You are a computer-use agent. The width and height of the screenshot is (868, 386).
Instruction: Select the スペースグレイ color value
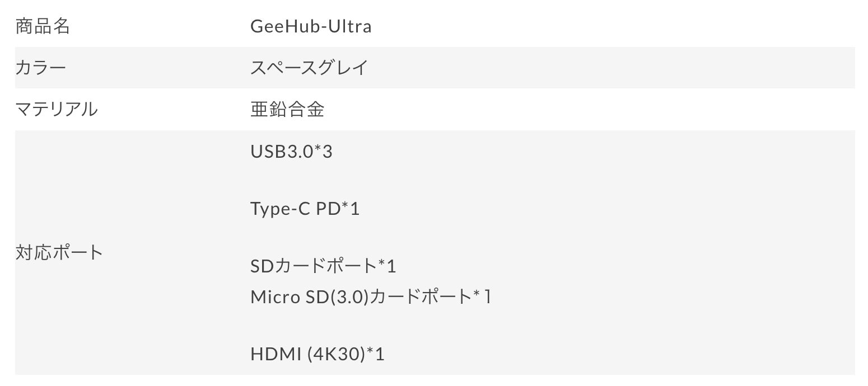tap(309, 68)
